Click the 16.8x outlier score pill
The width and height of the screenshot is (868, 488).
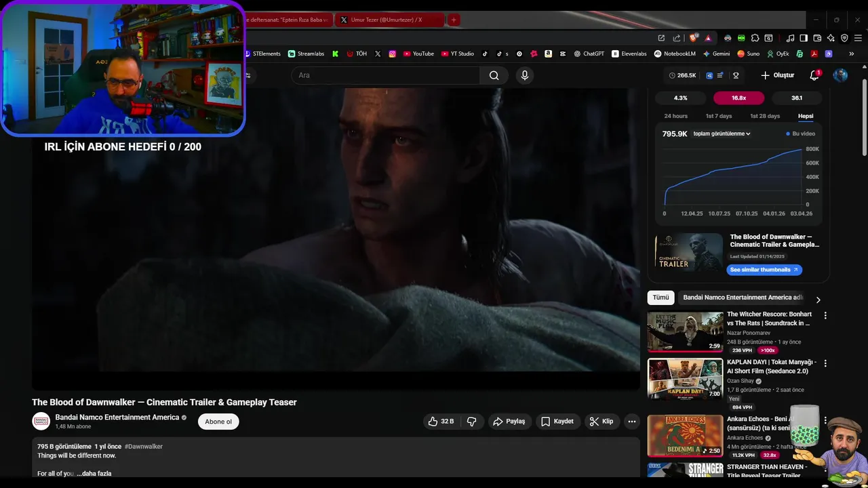(738, 98)
